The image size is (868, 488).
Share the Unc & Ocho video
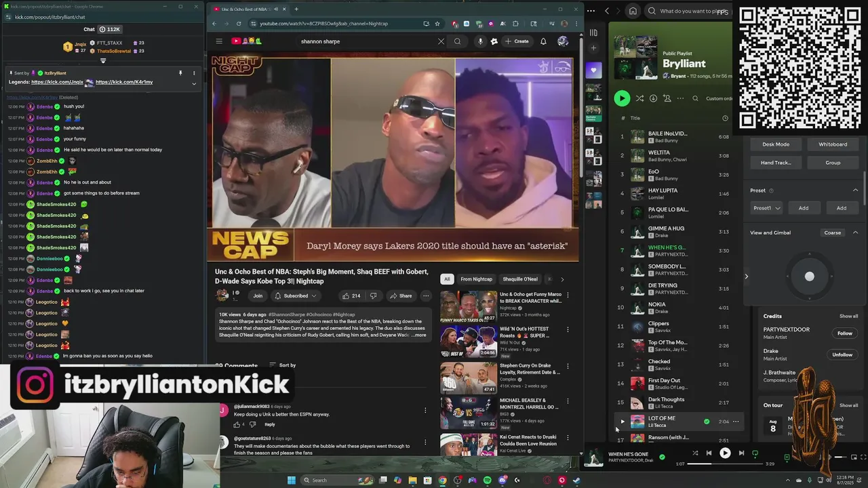pyautogui.click(x=401, y=296)
